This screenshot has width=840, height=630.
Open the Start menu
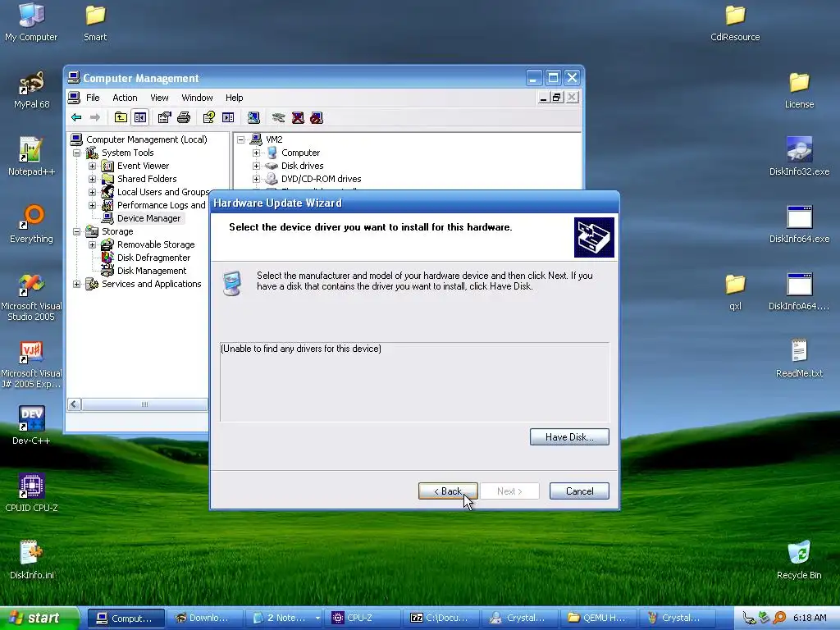39,619
